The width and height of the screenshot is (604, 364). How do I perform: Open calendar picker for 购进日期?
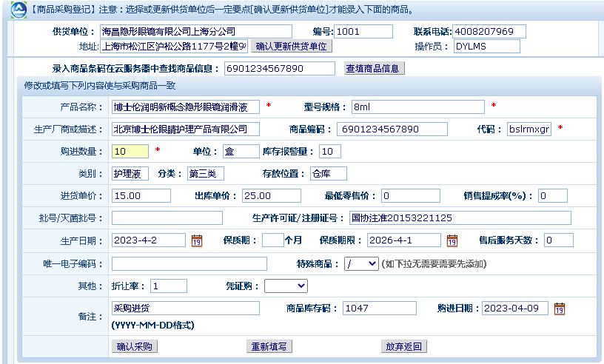tap(560, 309)
